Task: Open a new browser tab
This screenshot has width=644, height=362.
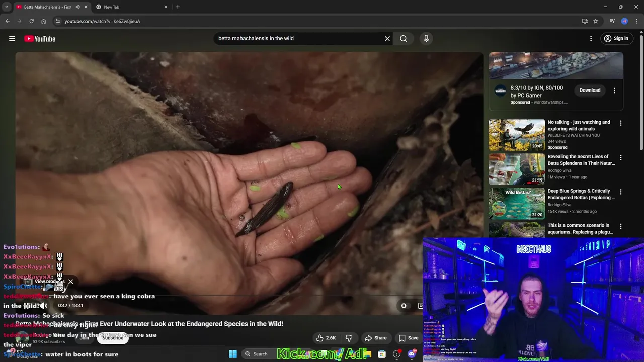Action: (x=178, y=7)
